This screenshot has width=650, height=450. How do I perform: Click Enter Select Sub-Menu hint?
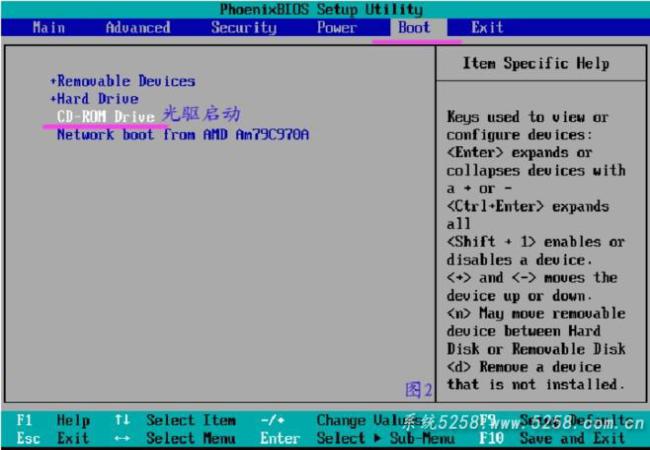[x=357, y=438]
